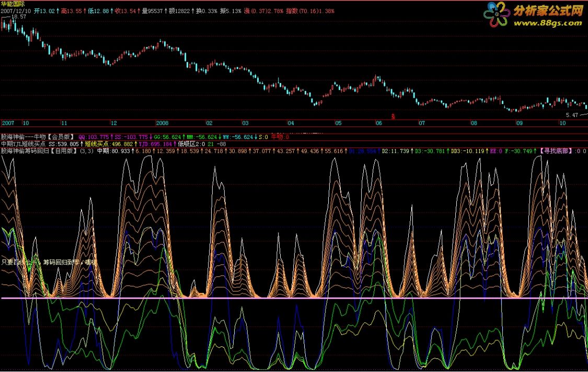
Task: Click the date 2007/12/10
Action: tap(15, 11)
